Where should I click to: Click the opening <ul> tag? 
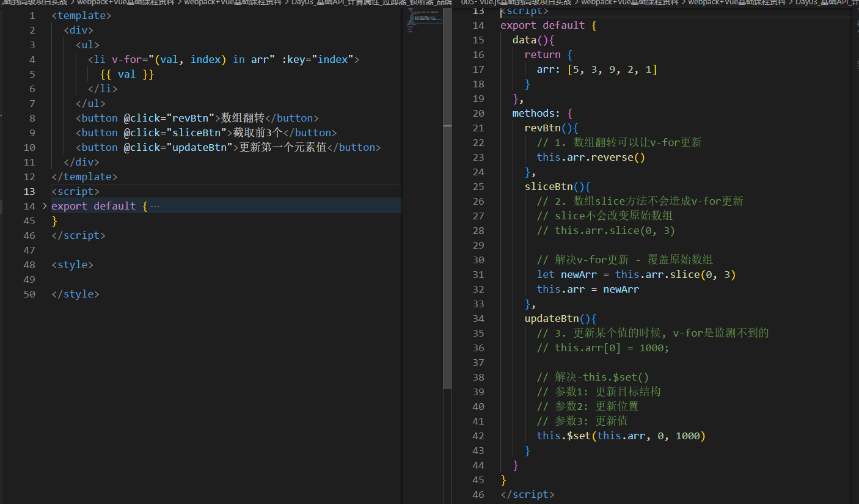[87, 45]
